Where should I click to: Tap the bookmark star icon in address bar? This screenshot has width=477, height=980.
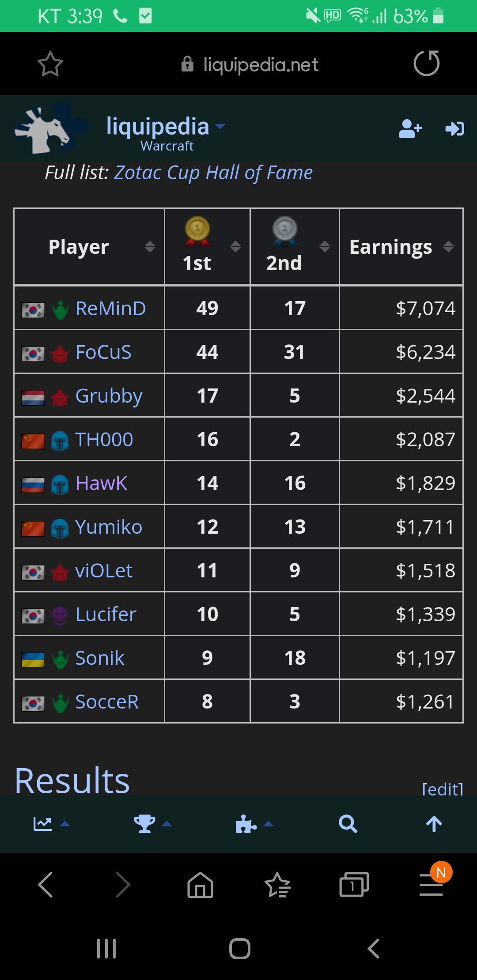pos(50,64)
